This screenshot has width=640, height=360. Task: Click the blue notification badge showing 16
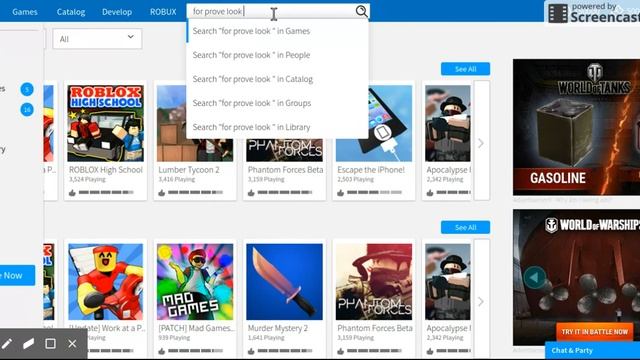click(27, 109)
